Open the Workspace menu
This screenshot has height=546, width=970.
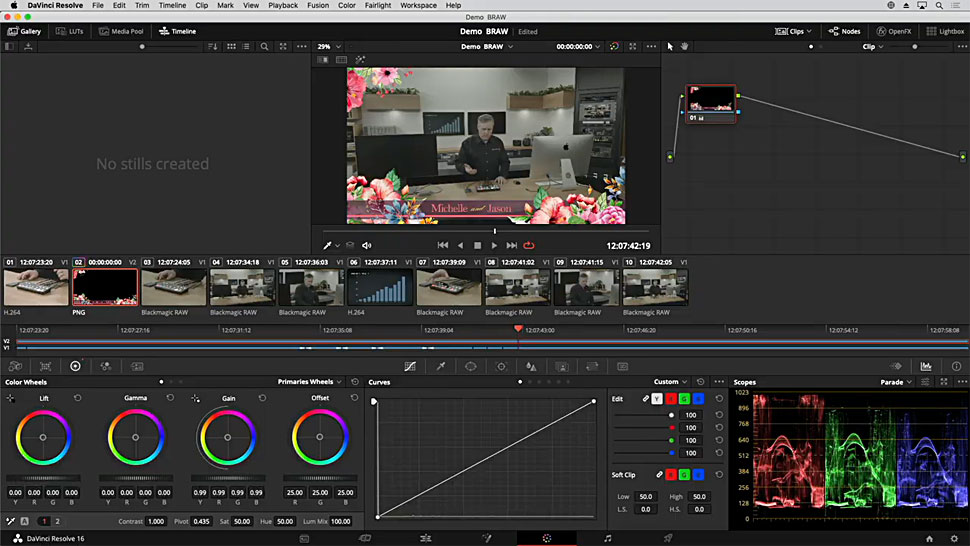tap(418, 5)
